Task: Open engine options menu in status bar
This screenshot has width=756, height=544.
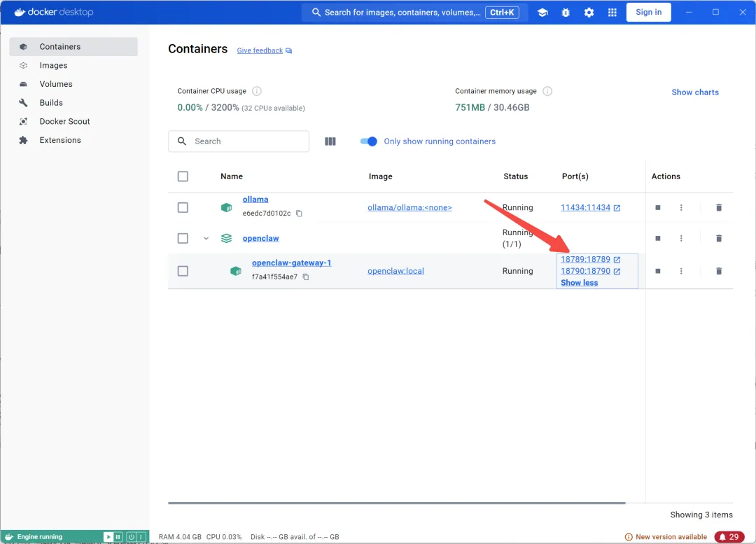Action: point(141,537)
